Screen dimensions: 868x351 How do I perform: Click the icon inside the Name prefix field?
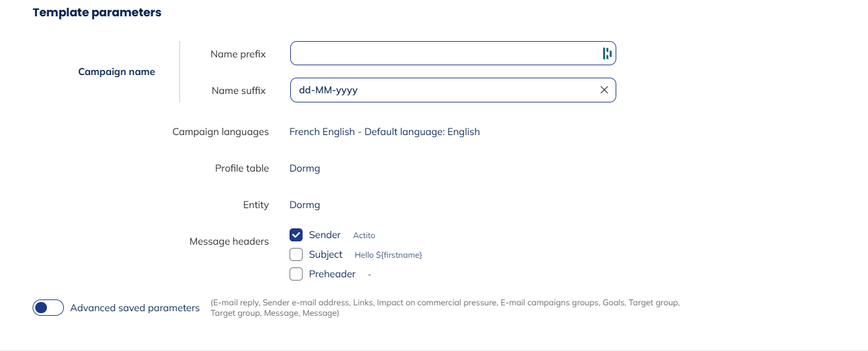(607, 53)
